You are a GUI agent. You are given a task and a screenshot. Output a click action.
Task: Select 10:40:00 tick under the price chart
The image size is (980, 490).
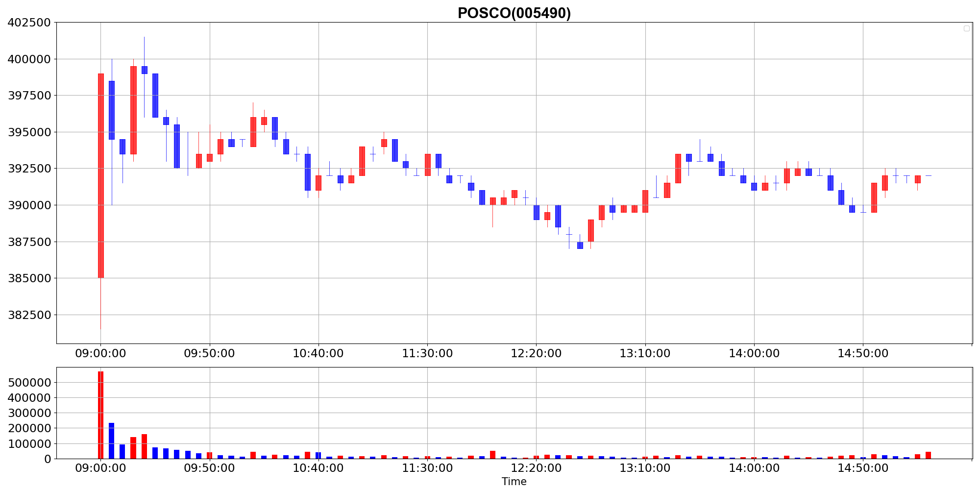(318, 353)
